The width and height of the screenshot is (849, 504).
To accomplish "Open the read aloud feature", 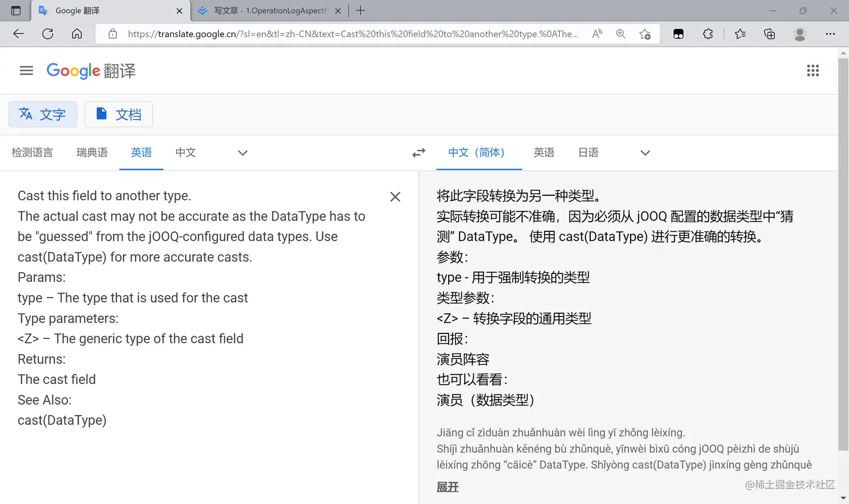I will tap(597, 34).
